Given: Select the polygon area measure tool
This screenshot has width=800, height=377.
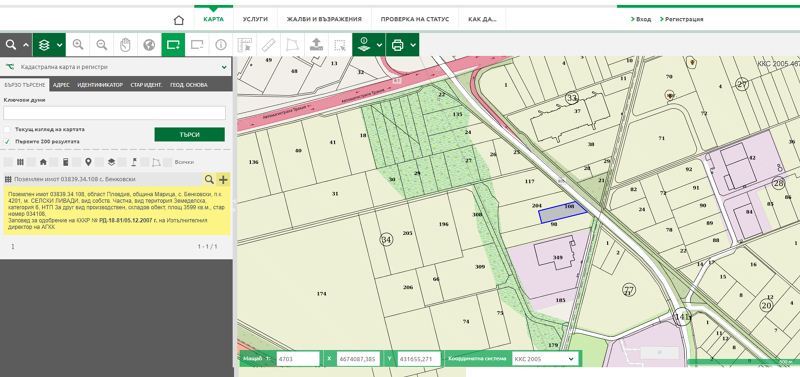Looking at the screenshot, I should pyautogui.click(x=292, y=45).
